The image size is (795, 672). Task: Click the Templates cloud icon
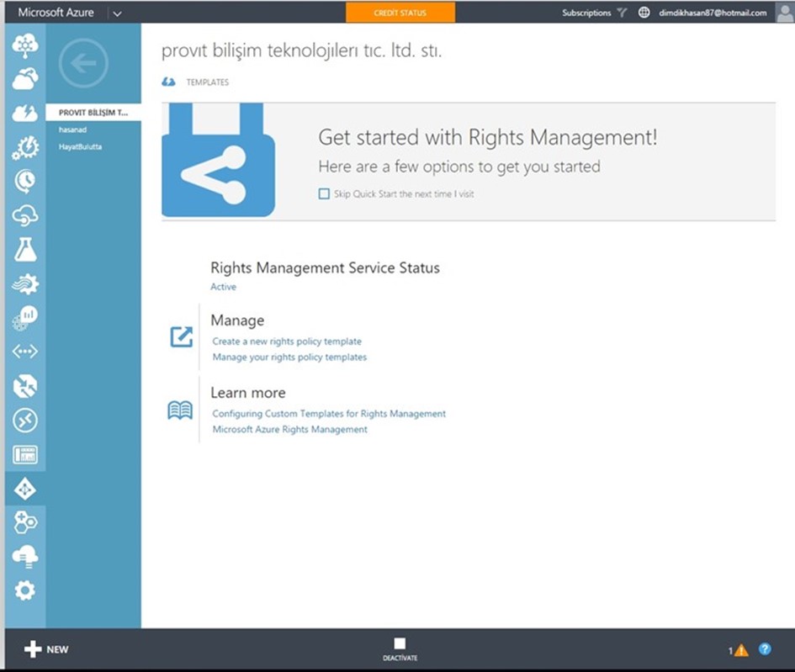169,82
